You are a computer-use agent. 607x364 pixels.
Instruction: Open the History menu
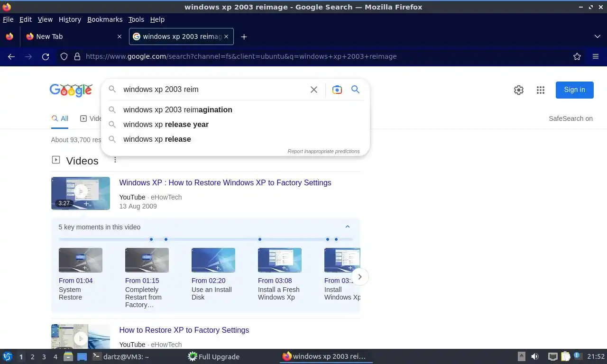[70, 19]
